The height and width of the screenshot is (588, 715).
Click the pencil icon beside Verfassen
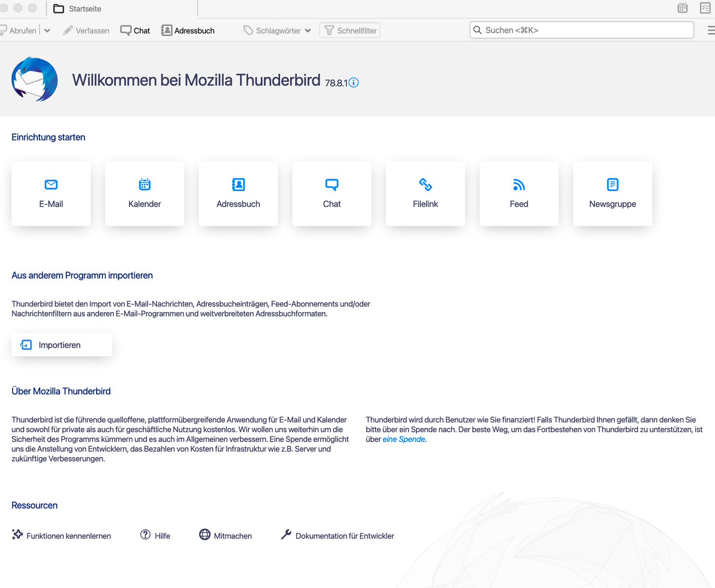(68, 30)
